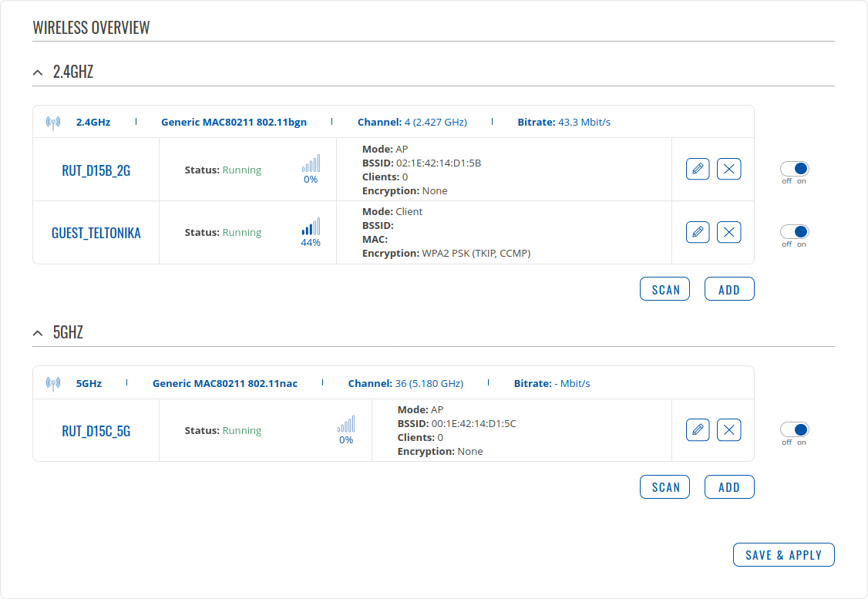Image resolution: width=868 pixels, height=599 pixels.
Task: Collapse the 2.4GHZ section chevron
Action: tap(38, 72)
